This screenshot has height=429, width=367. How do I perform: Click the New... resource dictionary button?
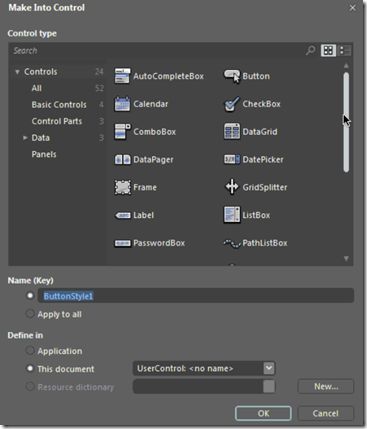pyautogui.click(x=326, y=386)
